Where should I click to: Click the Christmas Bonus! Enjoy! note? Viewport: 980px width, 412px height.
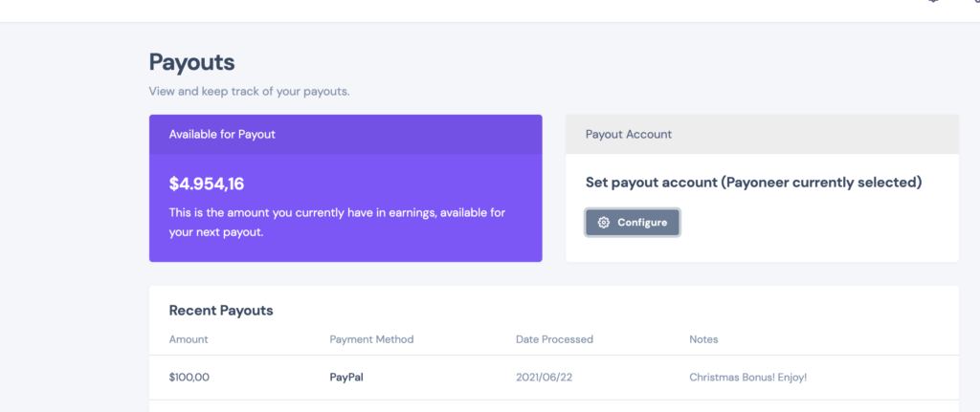[748, 378]
